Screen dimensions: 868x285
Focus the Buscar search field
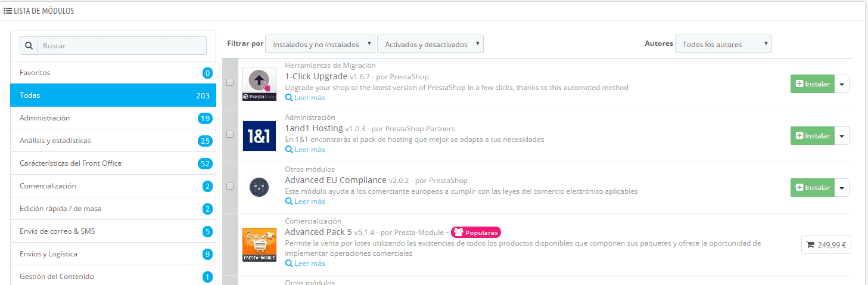122,46
